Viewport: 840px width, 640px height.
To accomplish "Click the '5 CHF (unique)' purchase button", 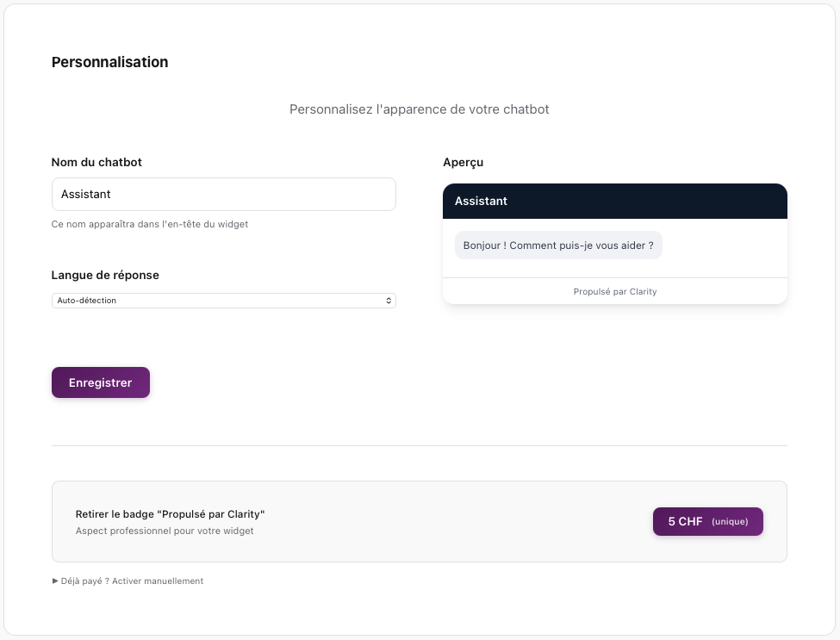I will click(707, 521).
